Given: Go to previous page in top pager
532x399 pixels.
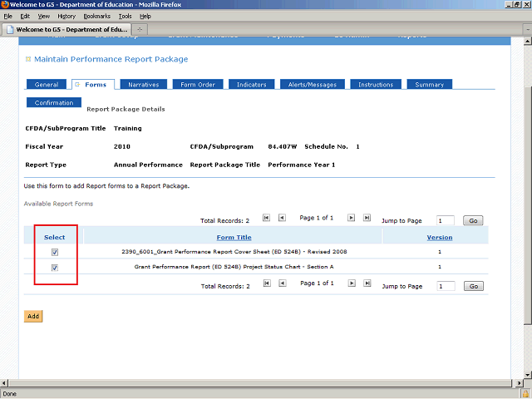Looking at the screenshot, I should pos(282,218).
